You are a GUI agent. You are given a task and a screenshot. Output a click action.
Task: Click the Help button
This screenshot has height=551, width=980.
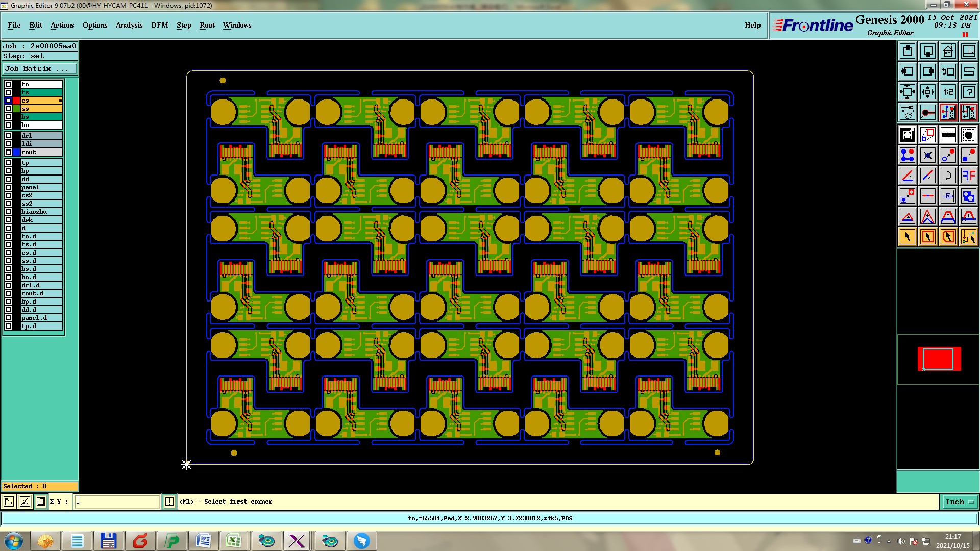(752, 25)
